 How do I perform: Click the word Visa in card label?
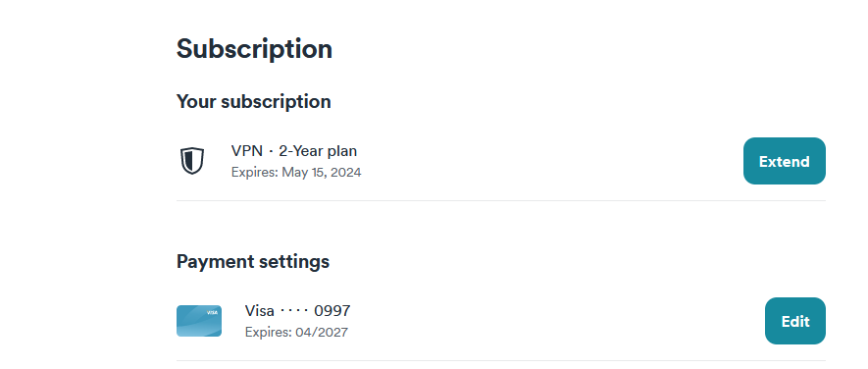260,311
